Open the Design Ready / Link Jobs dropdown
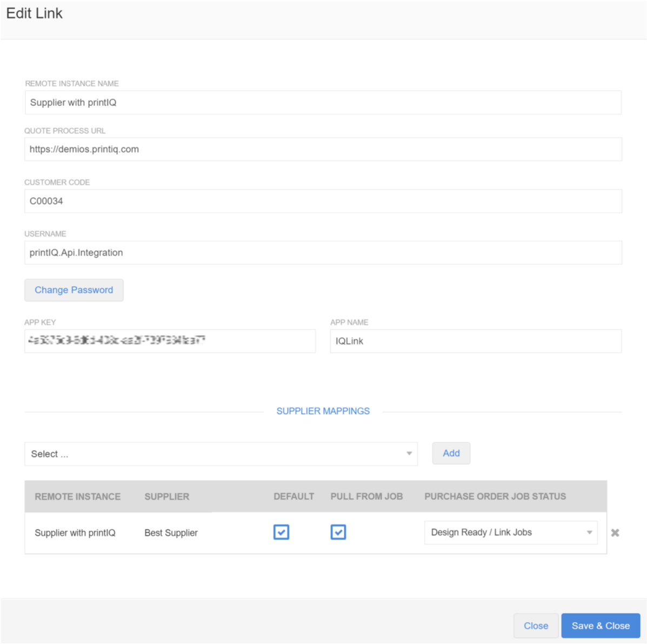 [511, 532]
